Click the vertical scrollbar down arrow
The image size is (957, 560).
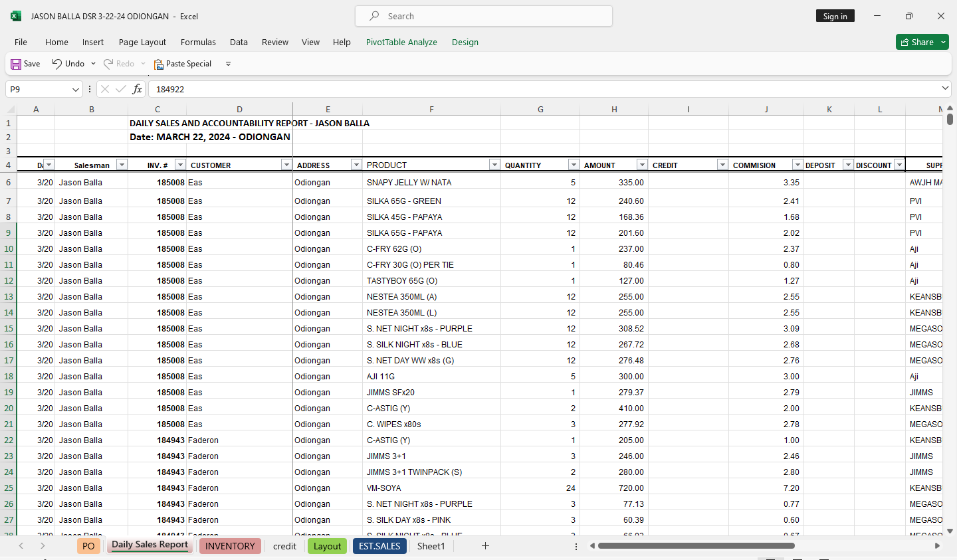(950, 531)
